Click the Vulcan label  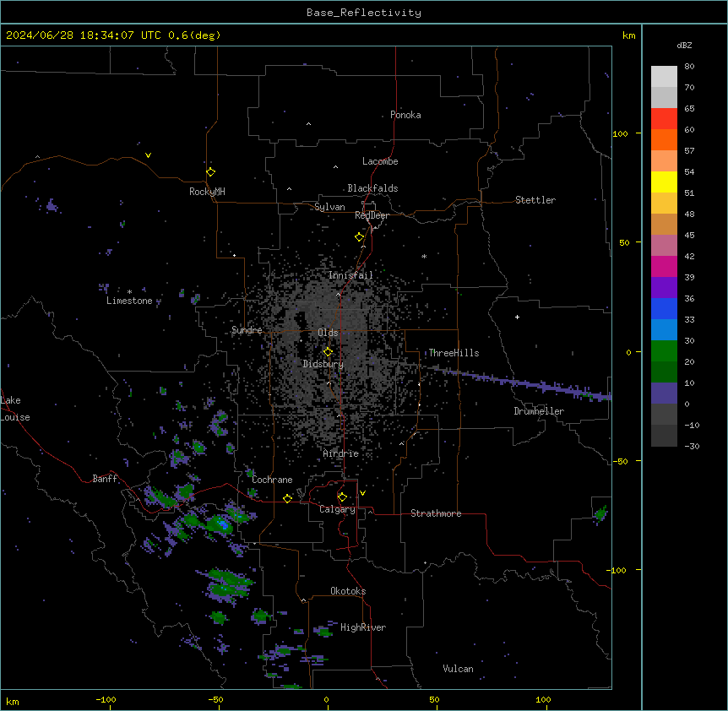pos(458,669)
